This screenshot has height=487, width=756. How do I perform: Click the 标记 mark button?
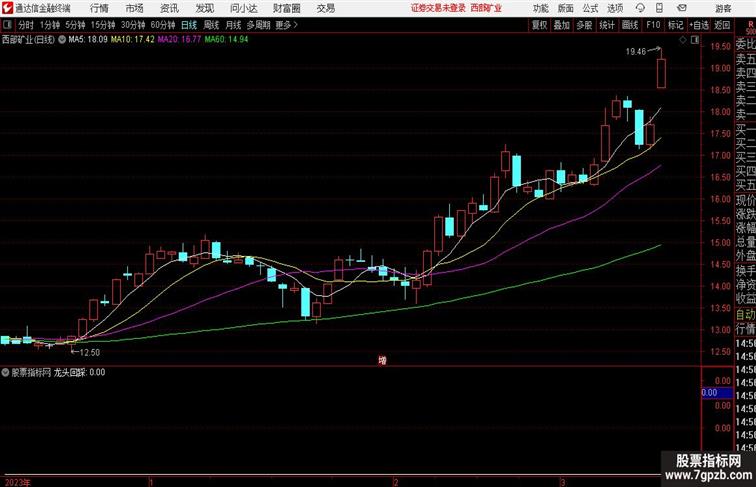[x=675, y=25]
